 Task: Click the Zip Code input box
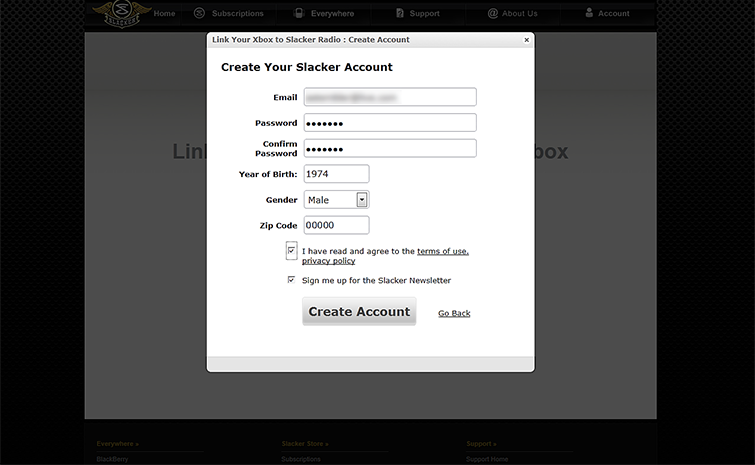336,225
